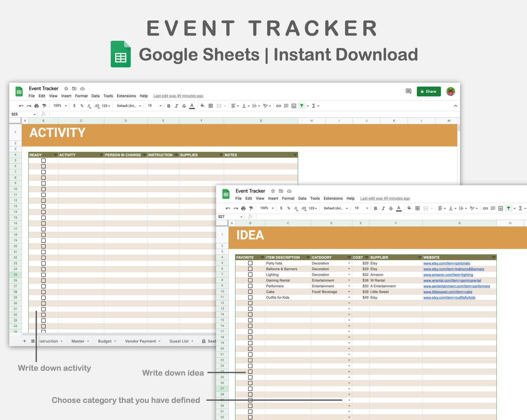This screenshot has width=527, height=420.
Task: Click the Share button
Action: 429,92
